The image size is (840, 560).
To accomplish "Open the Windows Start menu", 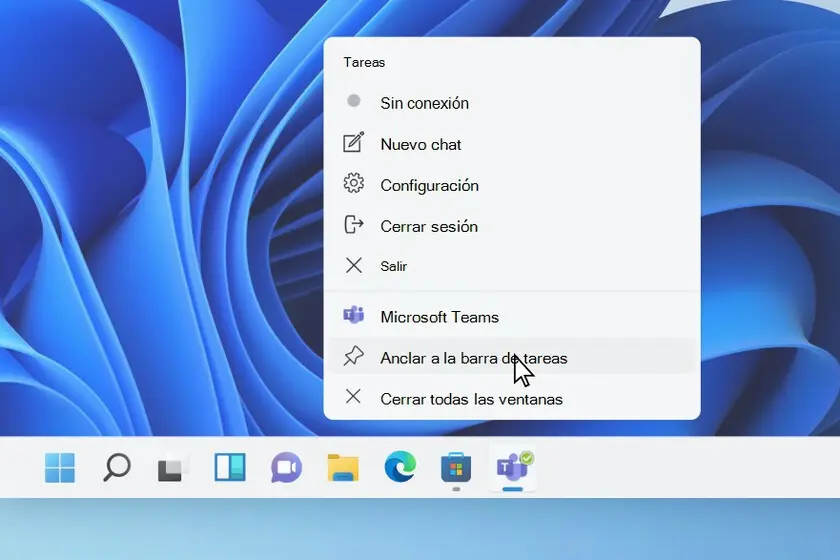I will coord(60,467).
